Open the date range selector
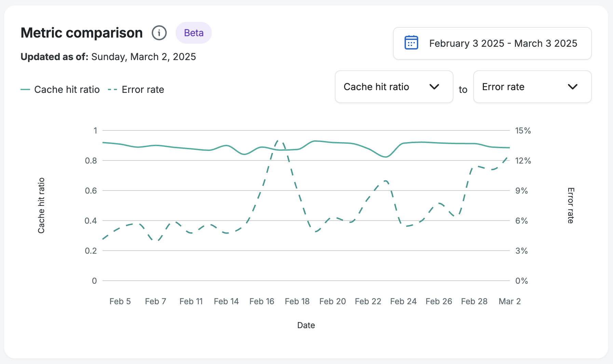This screenshot has width=613, height=364. (x=492, y=43)
